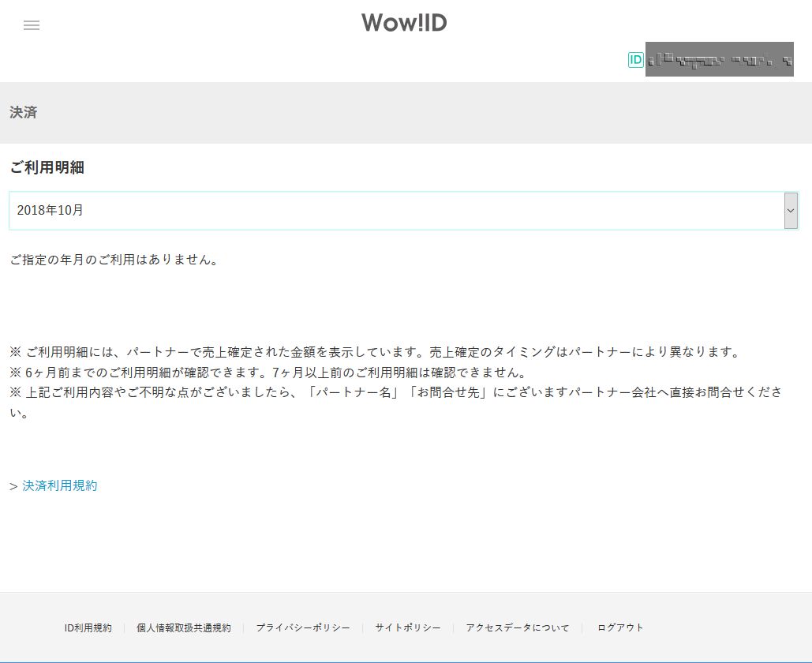Click the 決済 section header bar
The height and width of the screenshot is (663, 812).
[x=406, y=112]
